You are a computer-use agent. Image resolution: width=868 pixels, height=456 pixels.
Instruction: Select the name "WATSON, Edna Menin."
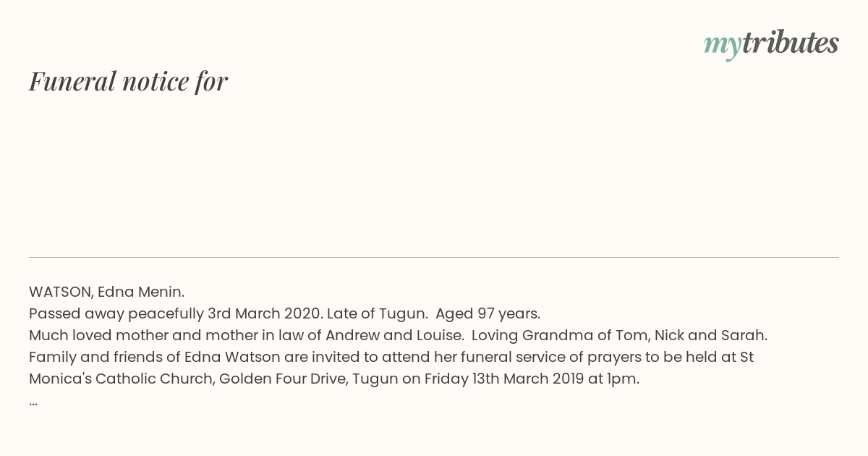point(107,292)
